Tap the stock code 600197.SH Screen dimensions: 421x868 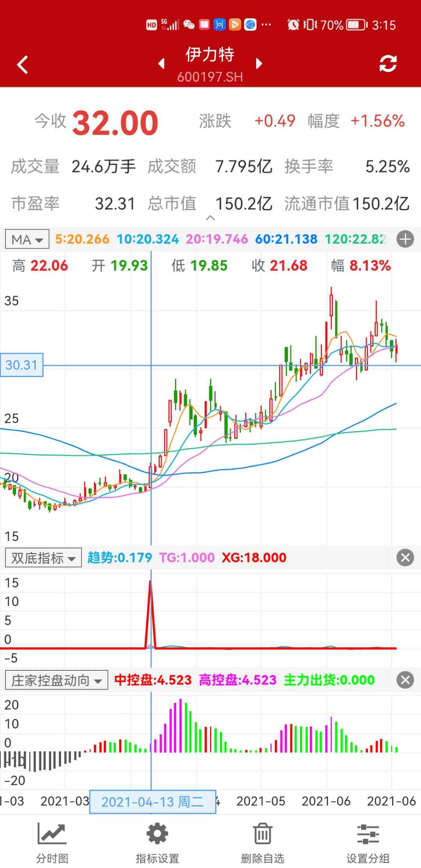point(210,77)
